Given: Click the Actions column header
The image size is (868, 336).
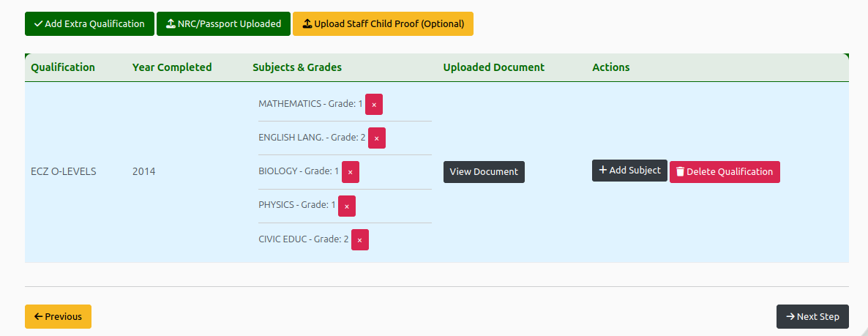Looking at the screenshot, I should pyautogui.click(x=611, y=67).
